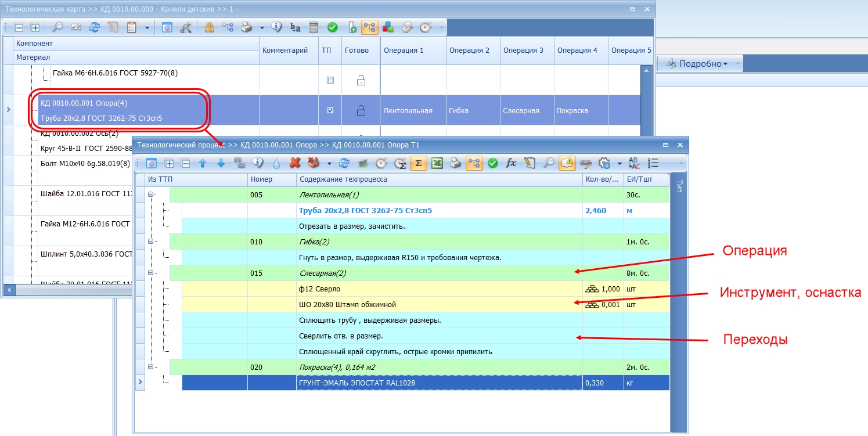The image size is (868, 436).
Task: Collapse the 020 Покраска operation node
Action: [151, 367]
